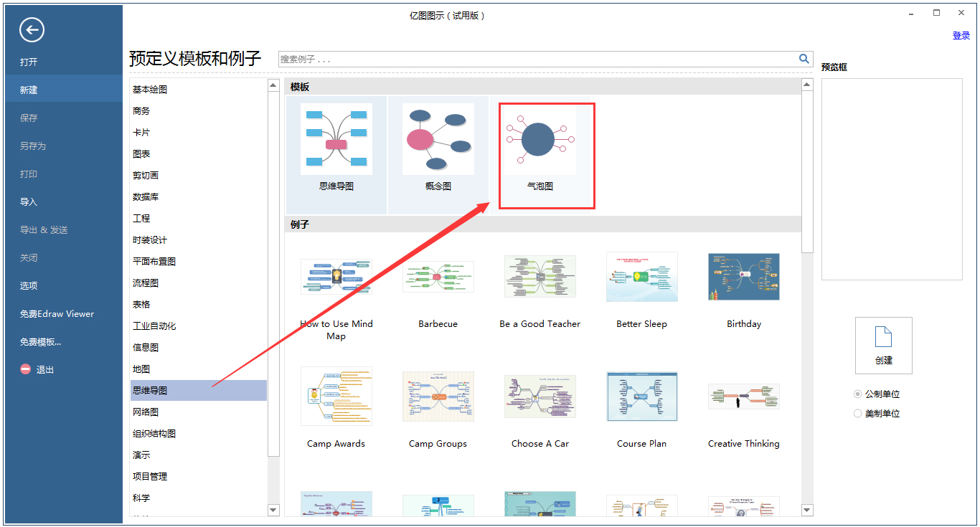Click the templates pane scroll-down arrow
This screenshot has width=980, height=527.
807,510
